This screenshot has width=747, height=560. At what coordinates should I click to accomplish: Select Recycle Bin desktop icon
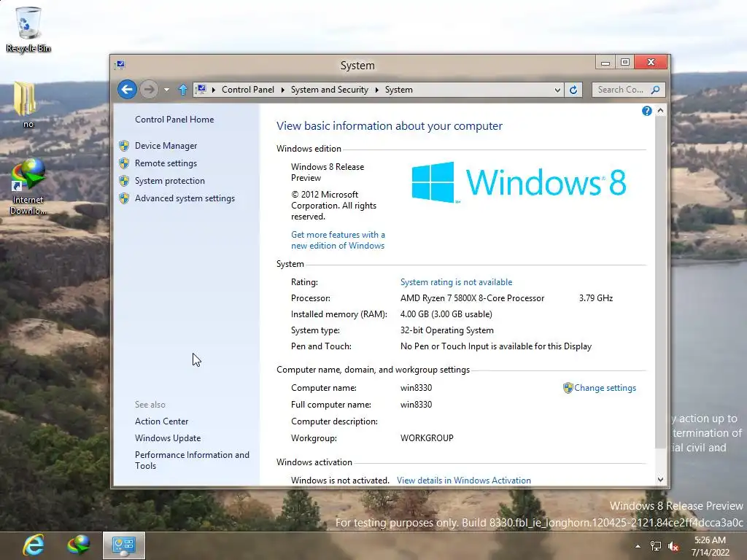[28, 29]
